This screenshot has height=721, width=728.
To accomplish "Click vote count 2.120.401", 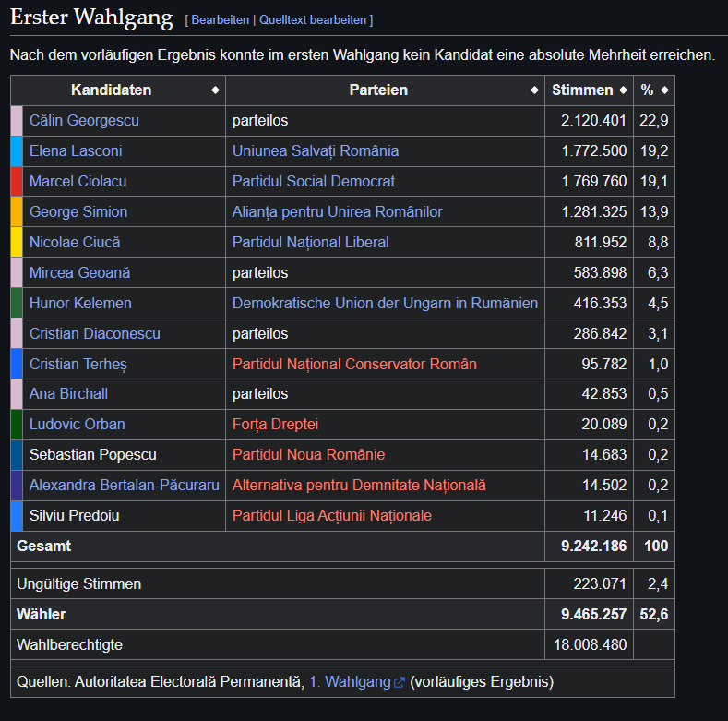I will tap(594, 120).
